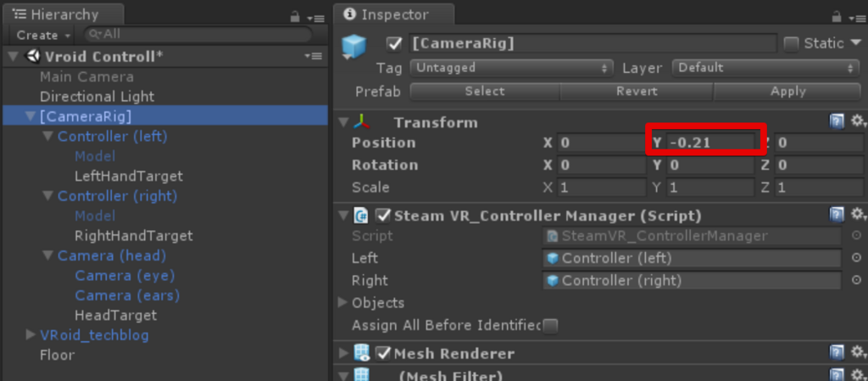The image size is (868, 381).
Task: Expand the VRoid_techblog hierarchy item
Action: (31, 335)
